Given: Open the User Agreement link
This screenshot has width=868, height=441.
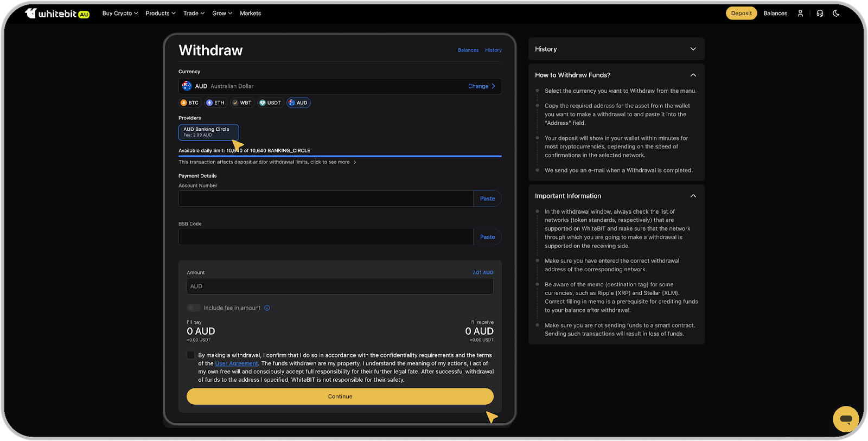Looking at the screenshot, I should 237,363.
